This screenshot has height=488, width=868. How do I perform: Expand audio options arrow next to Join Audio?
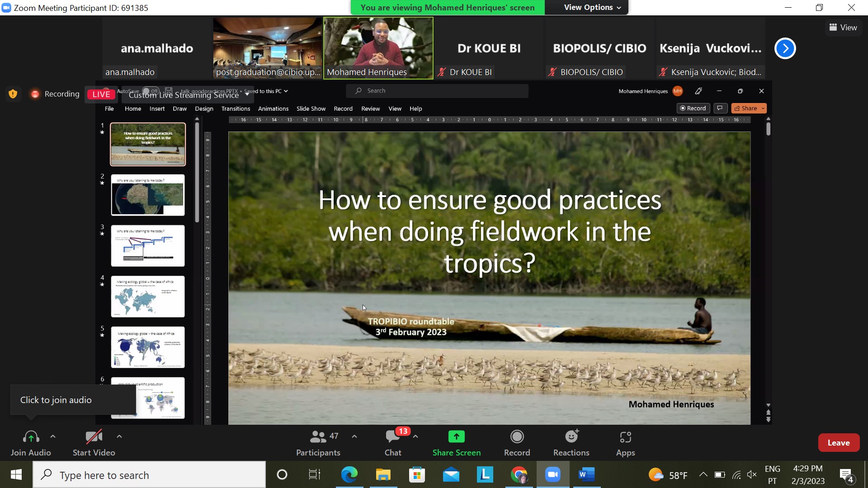[x=53, y=436]
